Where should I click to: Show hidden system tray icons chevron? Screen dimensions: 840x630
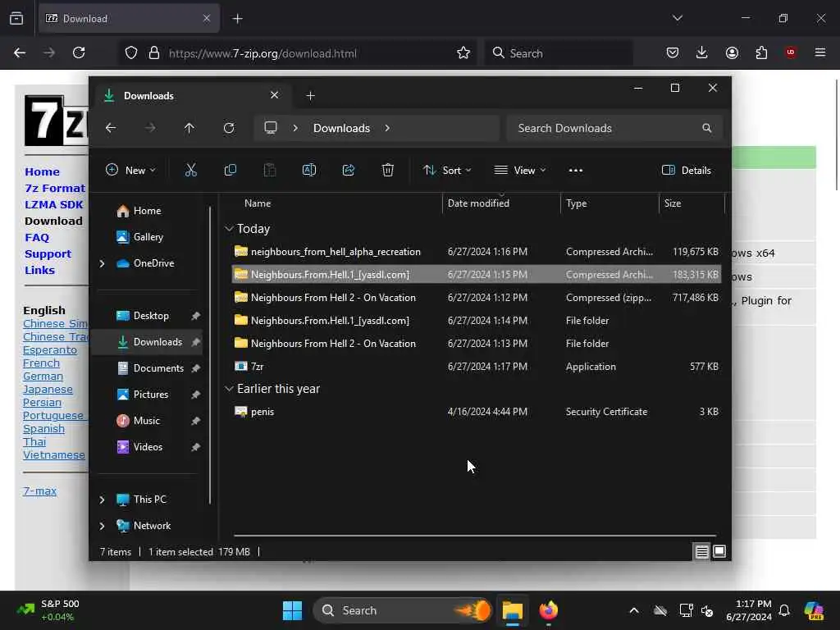[634, 610]
